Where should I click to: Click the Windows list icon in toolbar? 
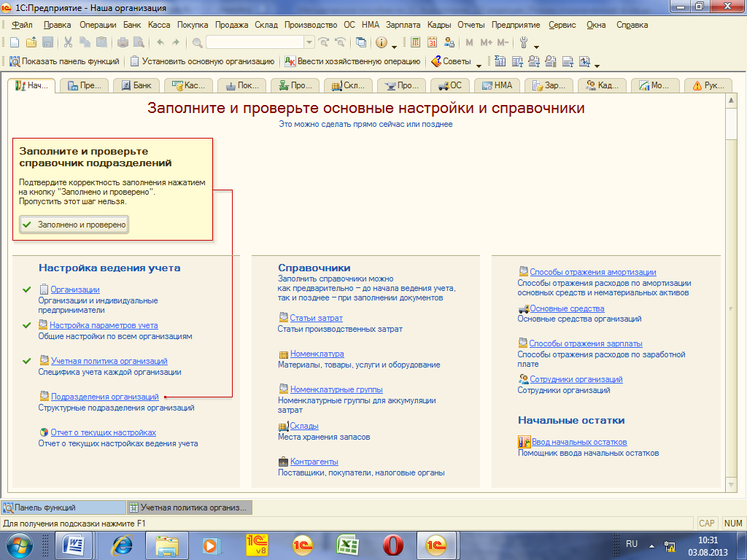click(x=361, y=42)
